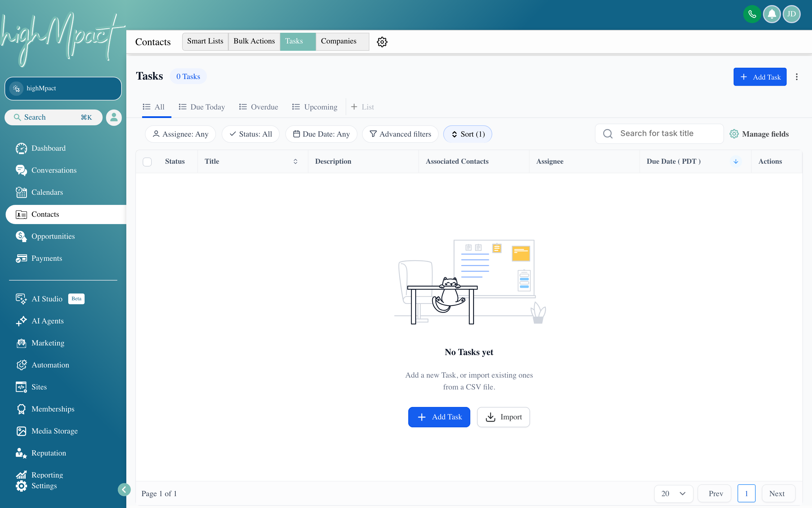This screenshot has width=812, height=508.
Task: Show the Due Today list
Action: click(202, 107)
